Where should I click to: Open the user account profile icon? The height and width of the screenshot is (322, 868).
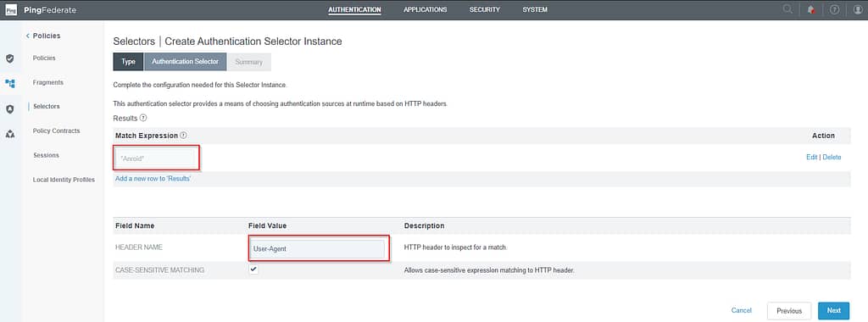tap(858, 10)
